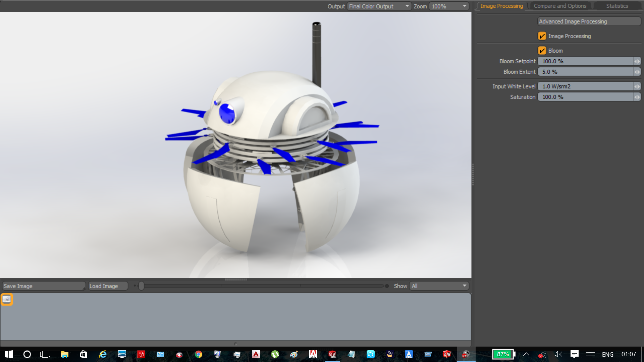Open the Windows Start menu
Image resolution: width=644 pixels, height=362 pixels.
9,354
